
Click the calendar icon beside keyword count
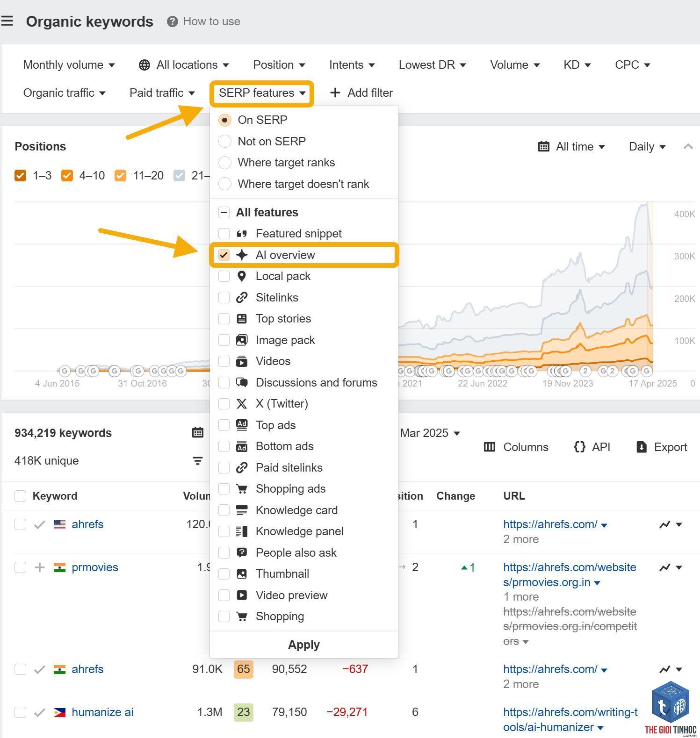pyautogui.click(x=198, y=433)
